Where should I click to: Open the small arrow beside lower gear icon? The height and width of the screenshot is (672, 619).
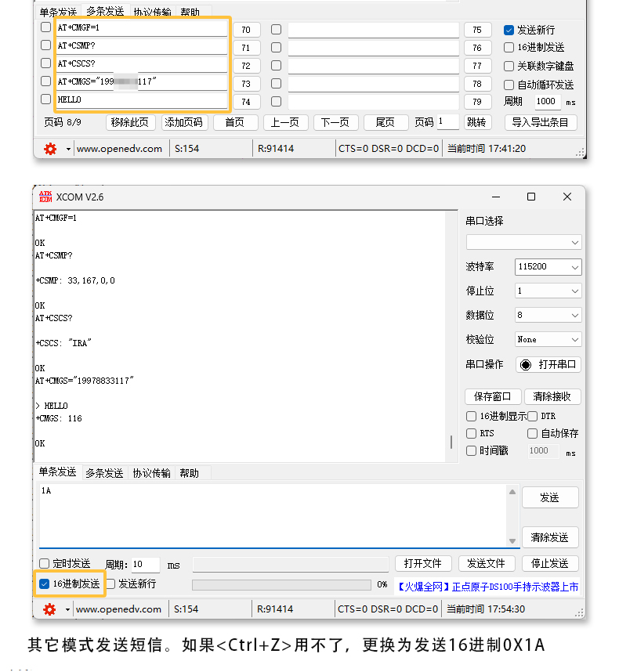(67, 609)
